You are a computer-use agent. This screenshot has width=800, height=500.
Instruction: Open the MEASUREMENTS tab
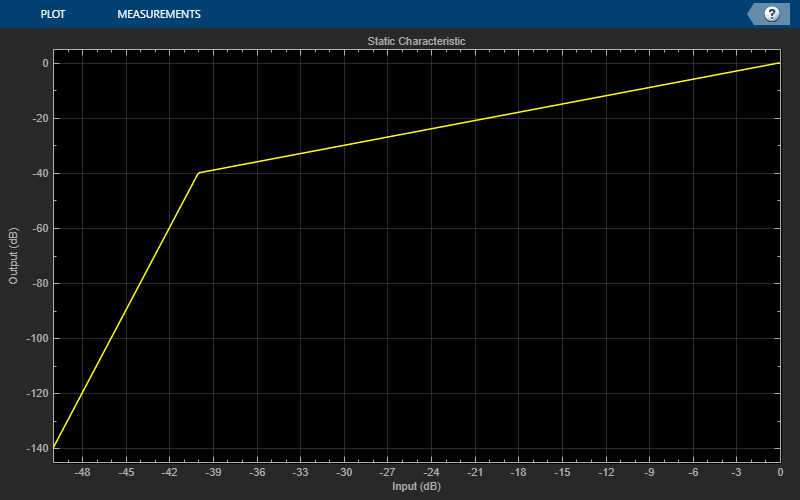tap(159, 14)
